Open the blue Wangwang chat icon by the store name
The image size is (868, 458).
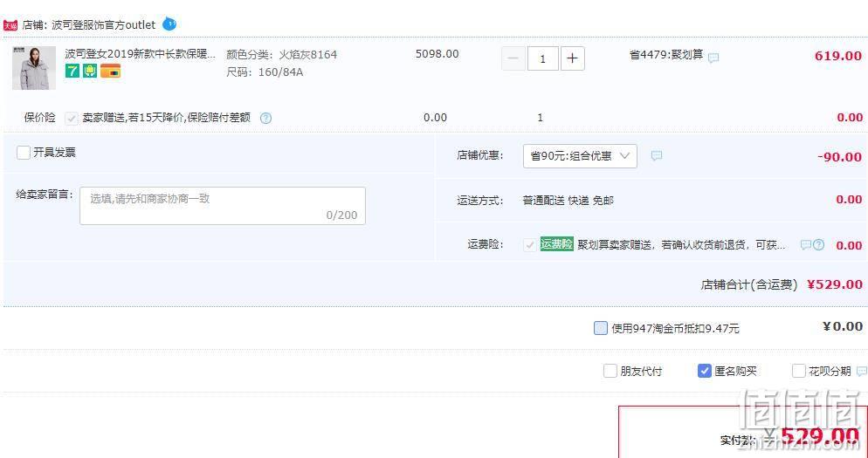pos(169,24)
